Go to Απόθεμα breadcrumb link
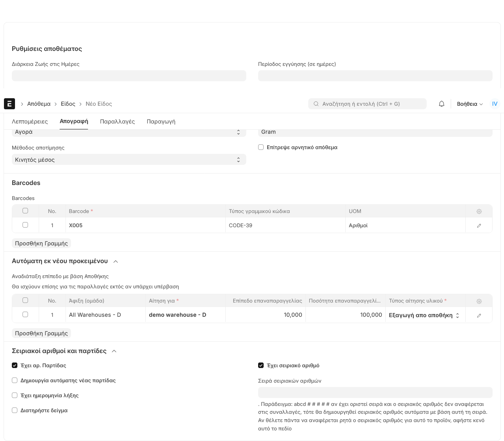The image size is (504, 441). coord(39,104)
